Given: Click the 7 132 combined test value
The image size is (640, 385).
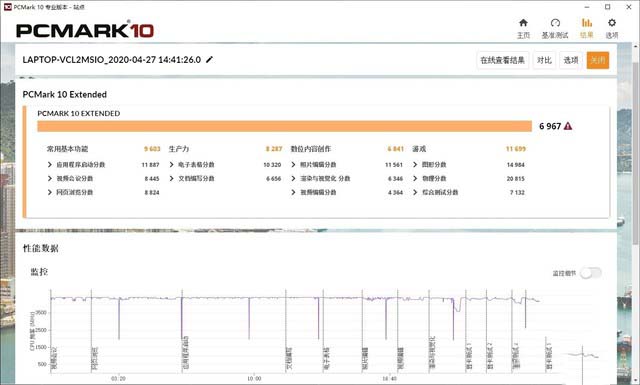Looking at the screenshot, I should click(517, 193).
